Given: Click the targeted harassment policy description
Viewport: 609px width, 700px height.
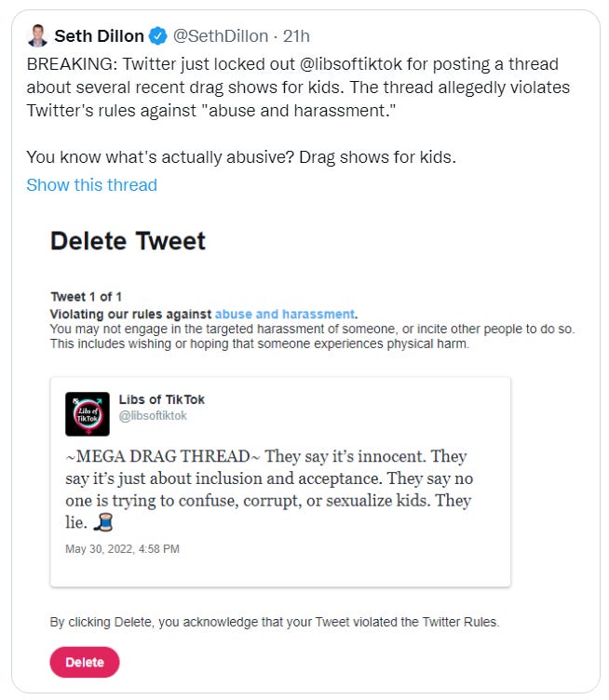Looking at the screenshot, I should click(x=313, y=336).
